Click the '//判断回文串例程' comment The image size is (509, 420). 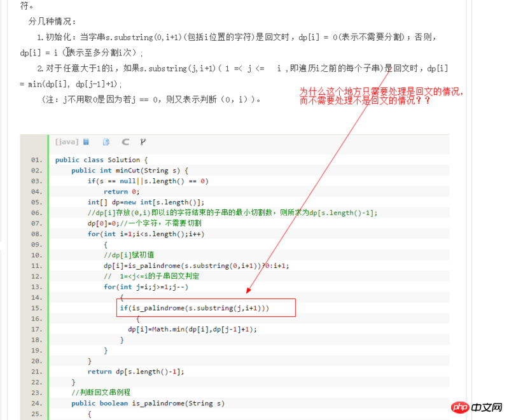(101, 393)
